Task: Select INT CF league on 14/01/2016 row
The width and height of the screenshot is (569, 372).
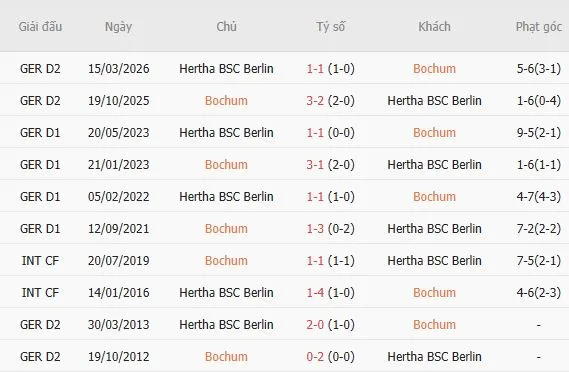Action: pos(40,293)
